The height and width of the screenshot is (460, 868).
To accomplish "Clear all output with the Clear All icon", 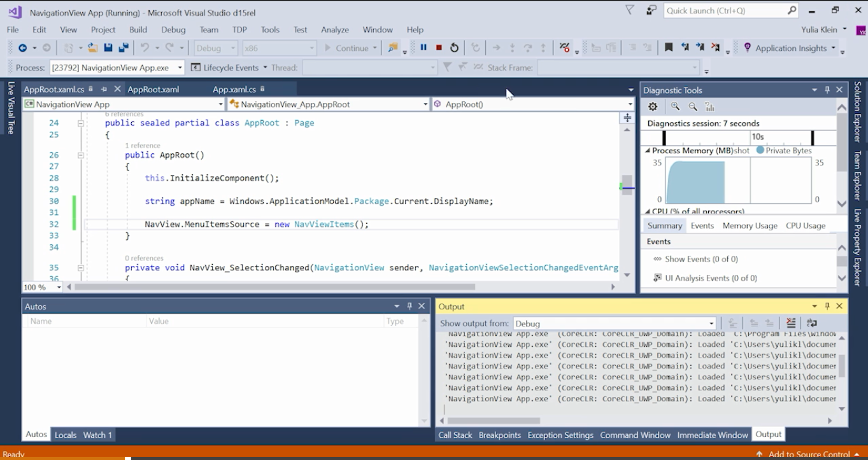I will (x=791, y=323).
